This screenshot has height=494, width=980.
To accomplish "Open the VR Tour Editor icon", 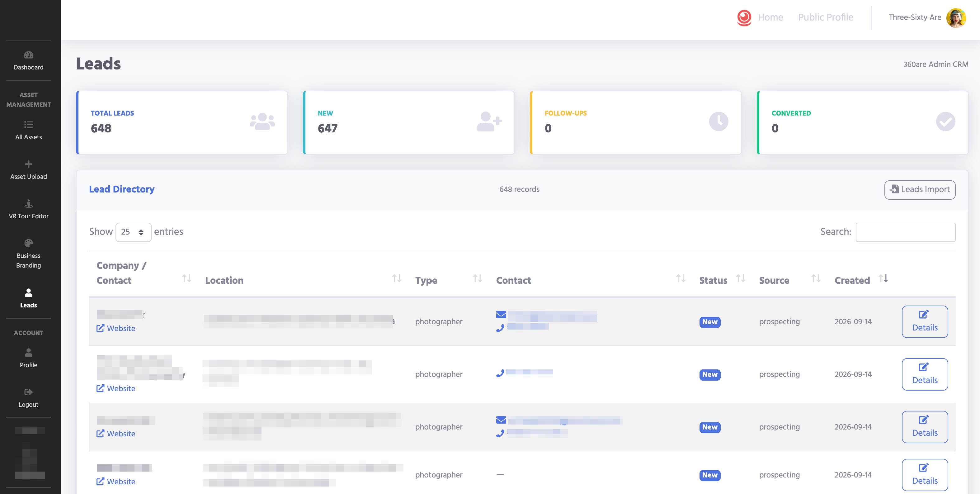I will (x=29, y=204).
